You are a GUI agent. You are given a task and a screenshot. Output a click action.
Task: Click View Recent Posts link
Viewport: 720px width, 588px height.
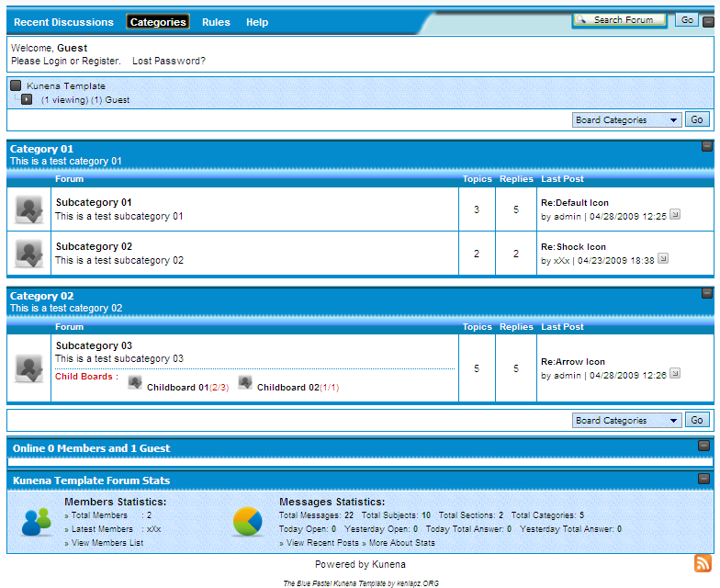(x=322, y=543)
